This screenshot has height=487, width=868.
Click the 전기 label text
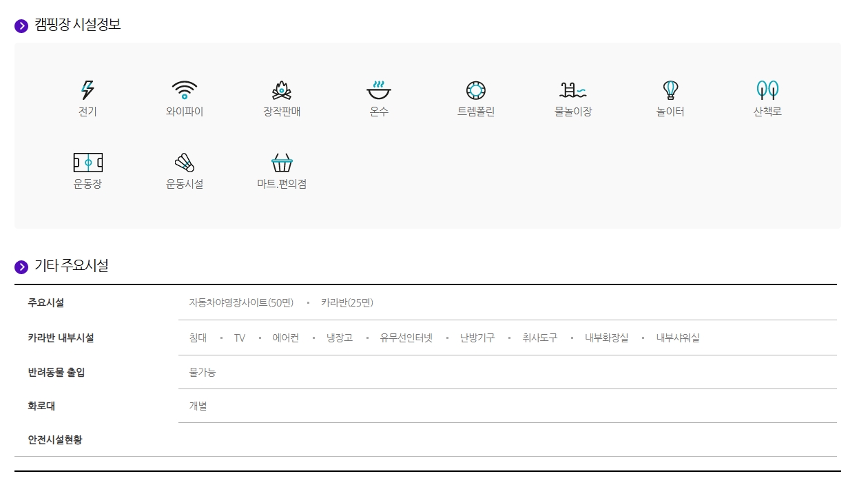pos(87,112)
